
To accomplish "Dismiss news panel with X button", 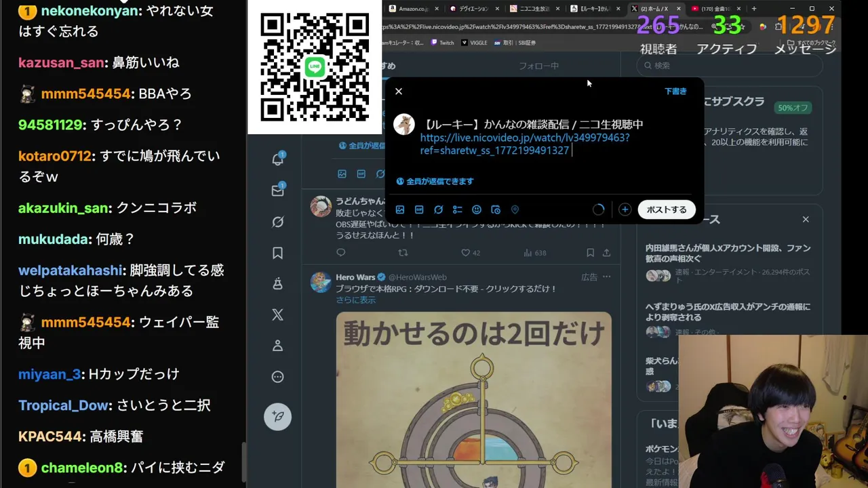I will coord(806,220).
